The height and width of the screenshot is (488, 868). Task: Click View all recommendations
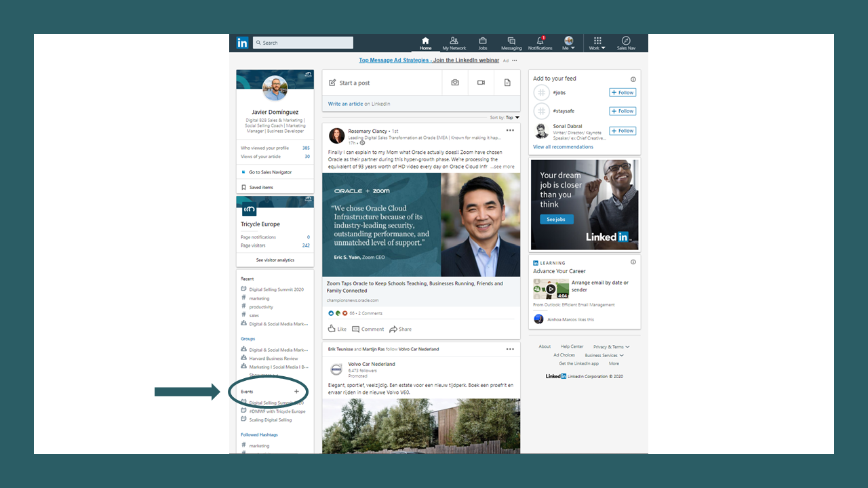point(563,147)
